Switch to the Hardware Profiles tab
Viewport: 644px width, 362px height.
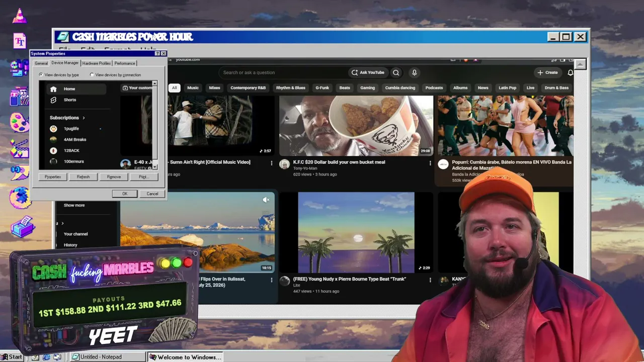97,63
